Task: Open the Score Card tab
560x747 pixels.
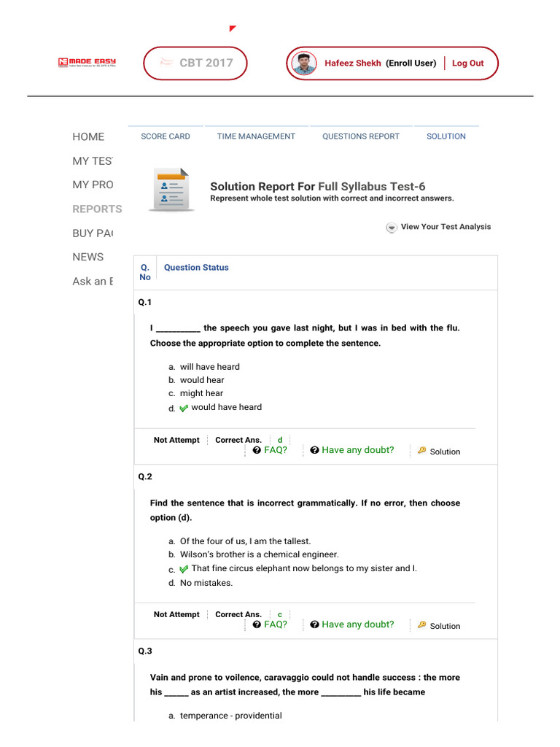Action: (166, 136)
